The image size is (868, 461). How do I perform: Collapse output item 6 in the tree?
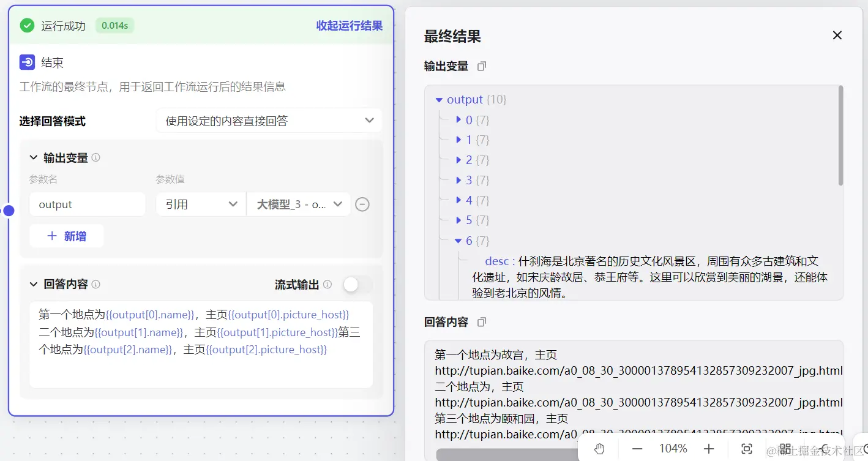click(458, 241)
